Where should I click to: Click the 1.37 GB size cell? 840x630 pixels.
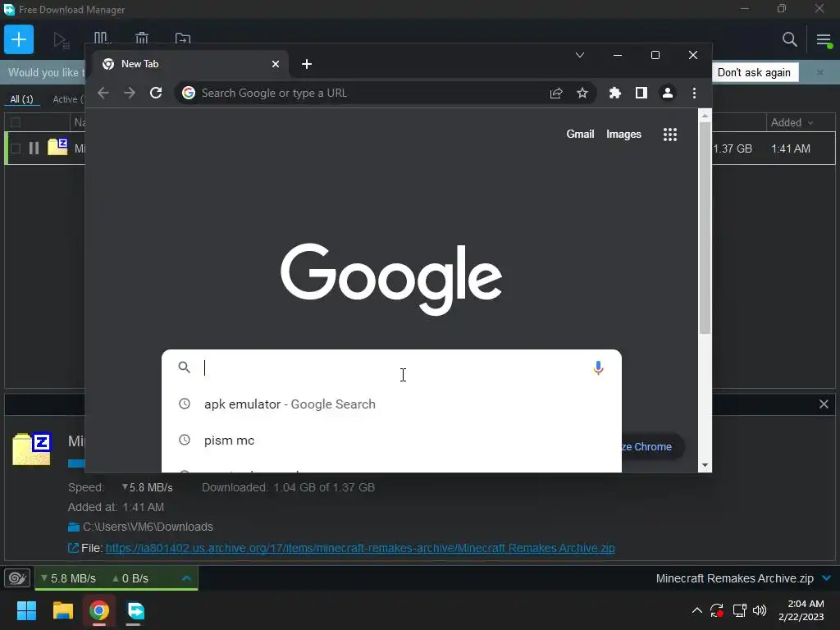click(733, 148)
